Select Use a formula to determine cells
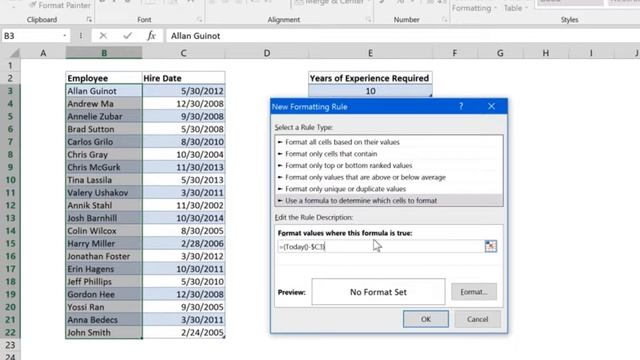Image resolution: width=640 pixels, height=360 pixels. tap(389, 200)
